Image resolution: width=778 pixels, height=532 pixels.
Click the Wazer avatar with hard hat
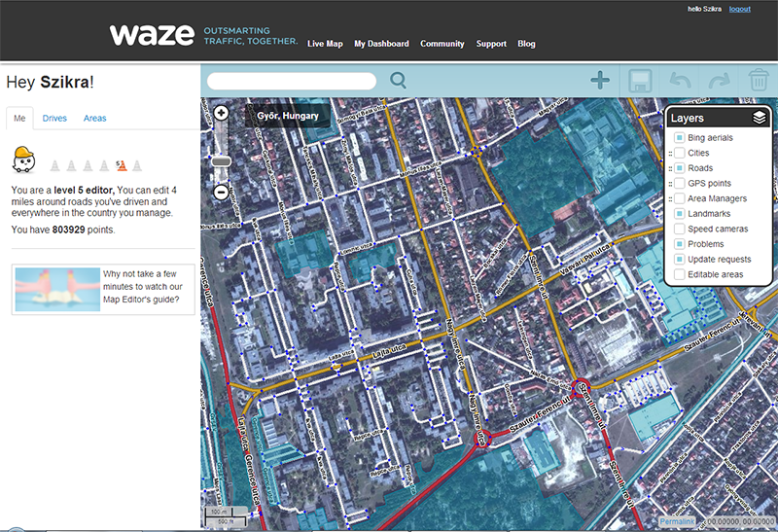[x=23, y=160]
